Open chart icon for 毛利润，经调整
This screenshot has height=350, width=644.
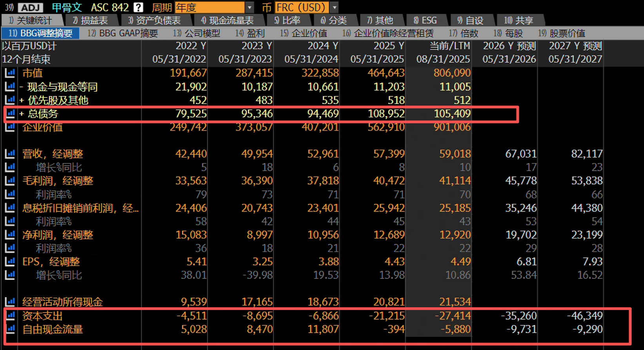coord(10,181)
